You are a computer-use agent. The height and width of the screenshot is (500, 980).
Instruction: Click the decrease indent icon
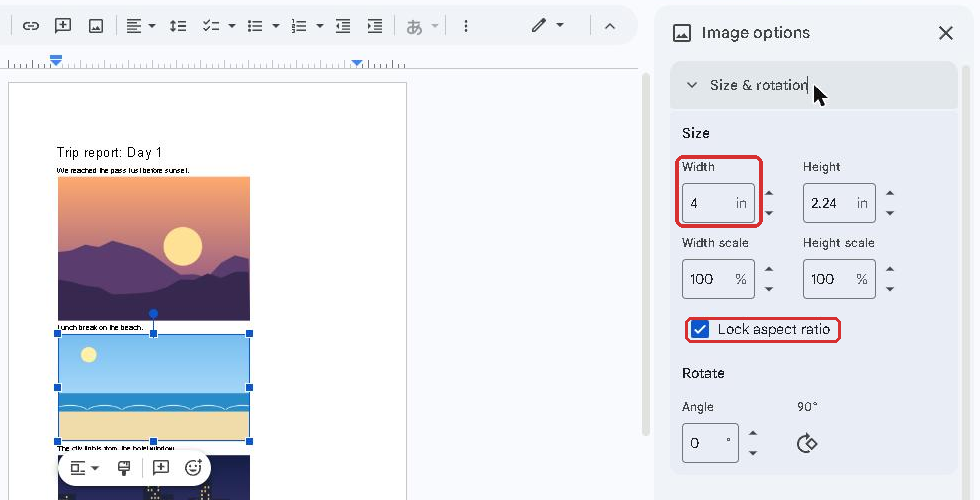point(342,26)
